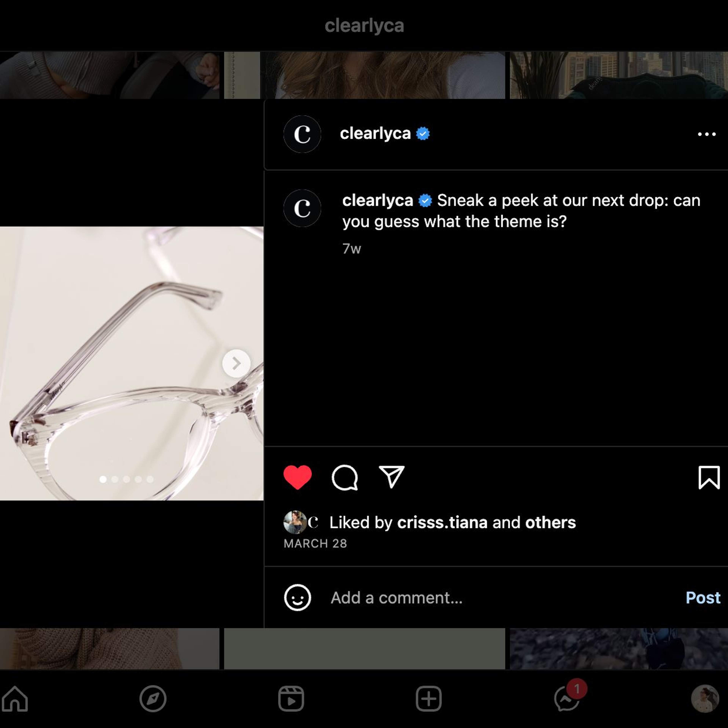The width and height of the screenshot is (728, 728).
Task: Unlike the post via red heart icon
Action: pos(297,477)
